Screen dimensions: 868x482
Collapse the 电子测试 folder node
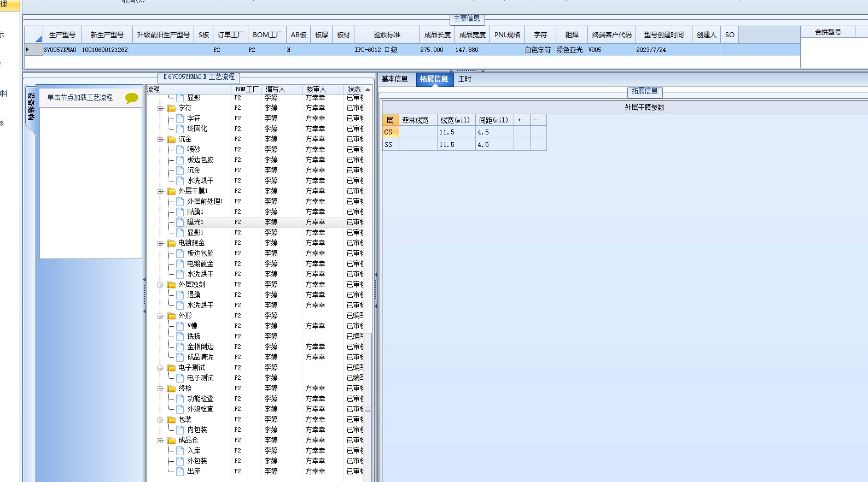(161, 368)
